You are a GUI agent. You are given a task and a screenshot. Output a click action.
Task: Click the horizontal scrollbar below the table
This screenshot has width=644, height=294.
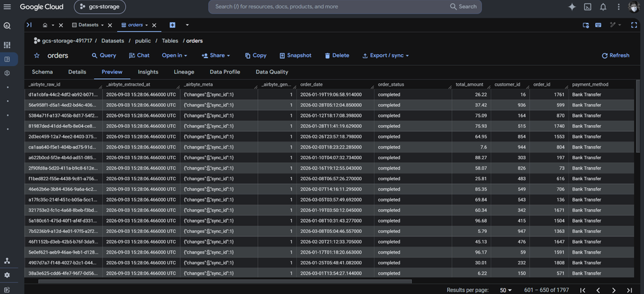225,281
